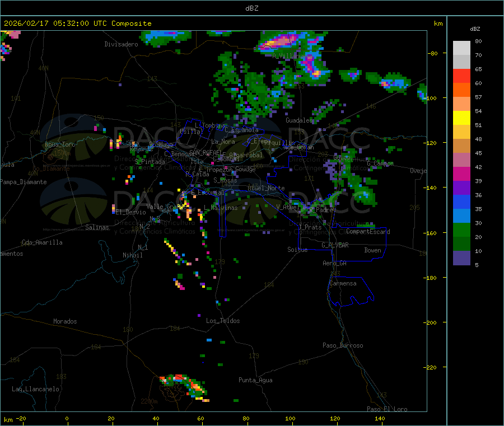Click the N_1 label near Nihuil

(143, 247)
